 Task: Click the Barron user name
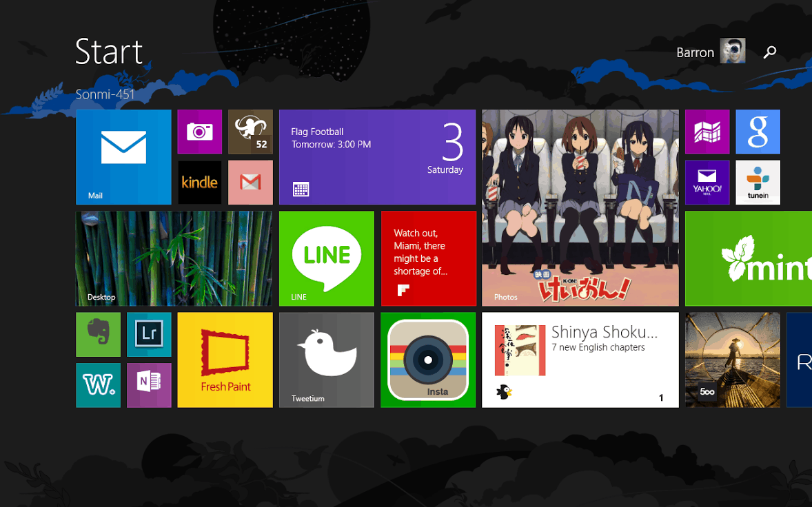(x=695, y=52)
